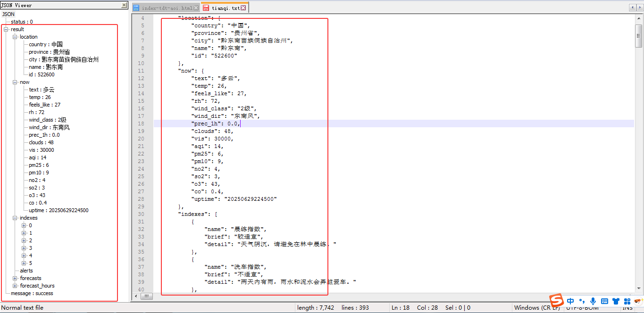Toggle Chinese/English input with 中 icon

coord(571,301)
